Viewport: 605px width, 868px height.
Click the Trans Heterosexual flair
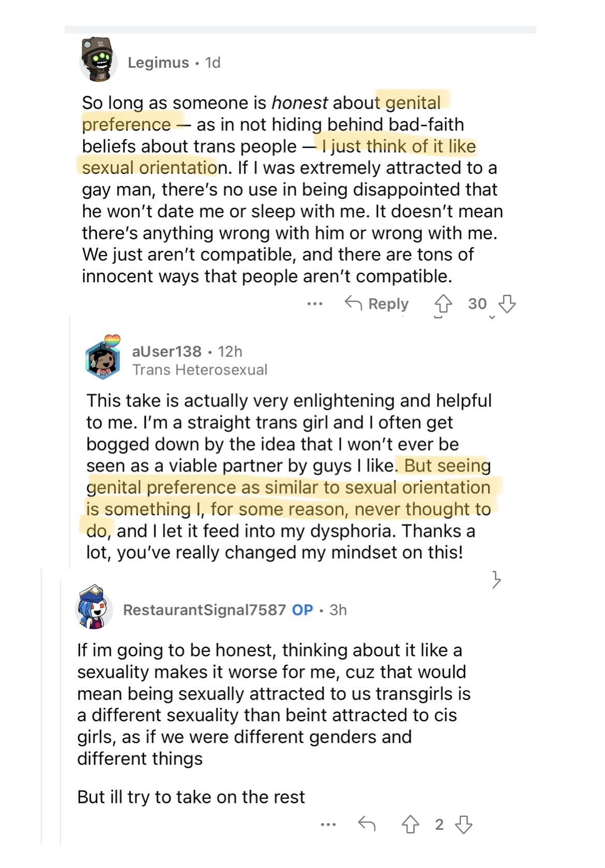point(200,370)
